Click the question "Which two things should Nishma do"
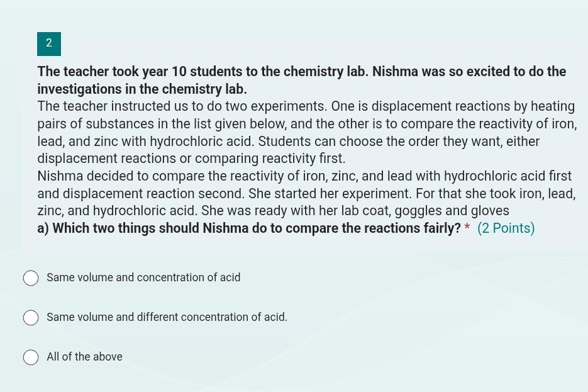588x392 pixels. point(248,228)
